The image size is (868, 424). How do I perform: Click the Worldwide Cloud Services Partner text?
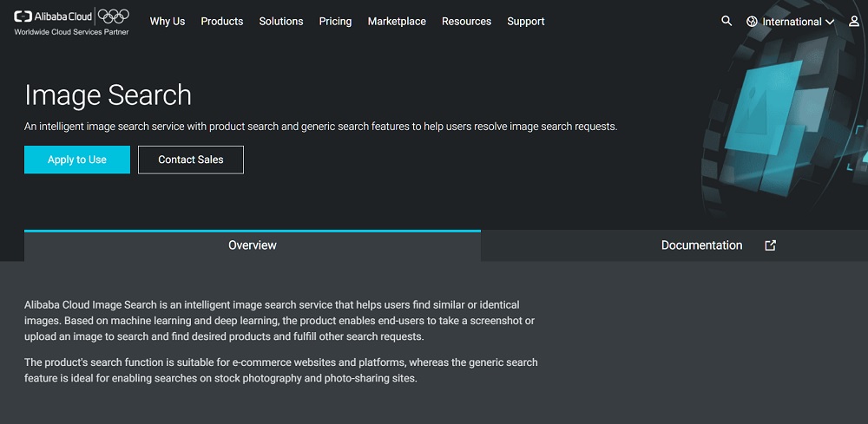[x=71, y=32]
